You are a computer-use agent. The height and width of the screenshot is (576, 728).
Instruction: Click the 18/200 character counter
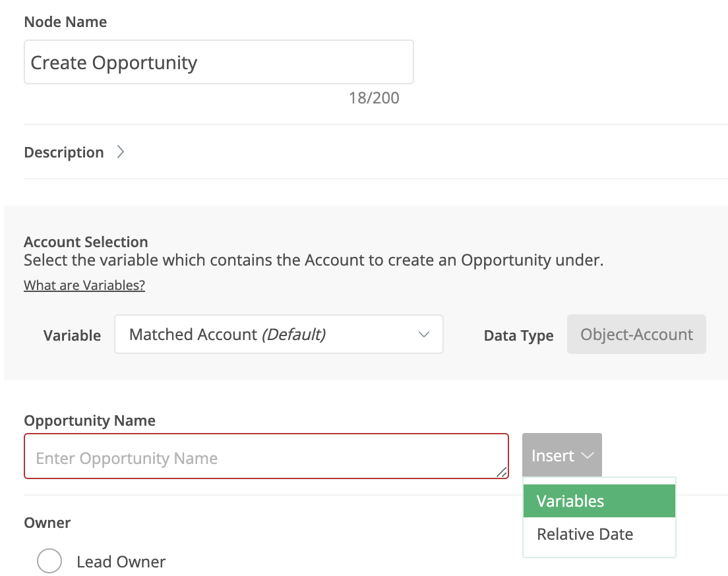374,99
